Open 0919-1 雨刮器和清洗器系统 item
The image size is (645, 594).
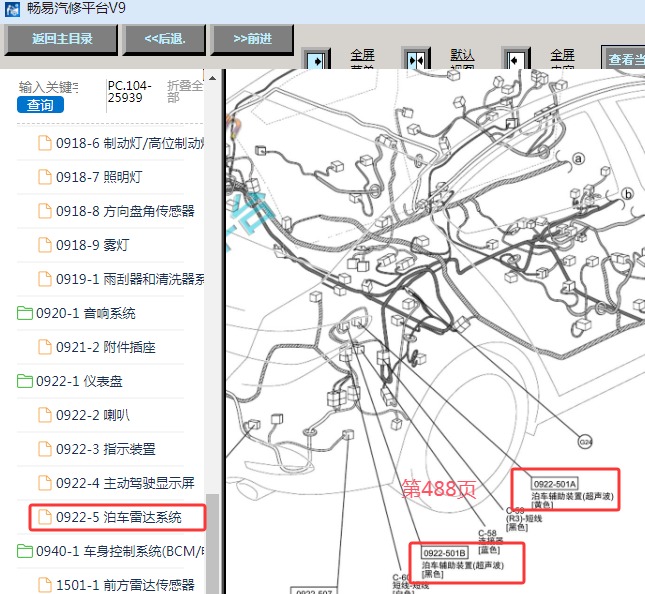coord(130,279)
